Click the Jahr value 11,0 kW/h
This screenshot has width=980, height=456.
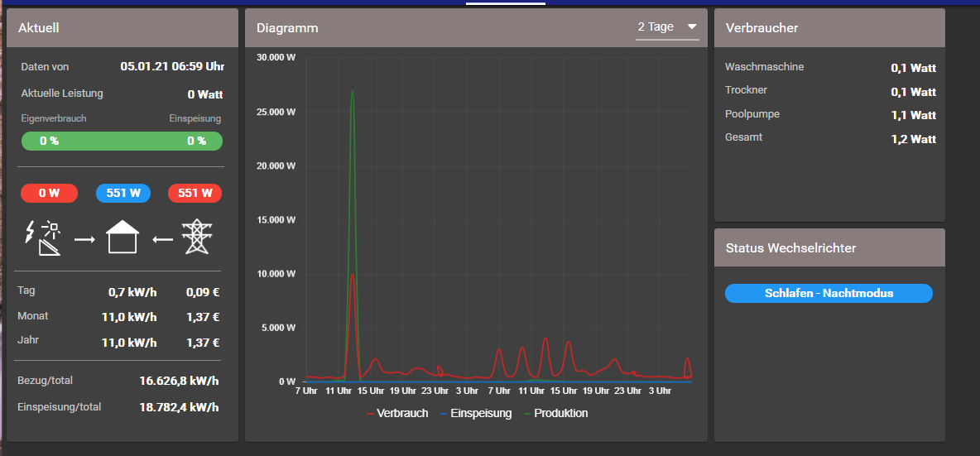pos(129,343)
